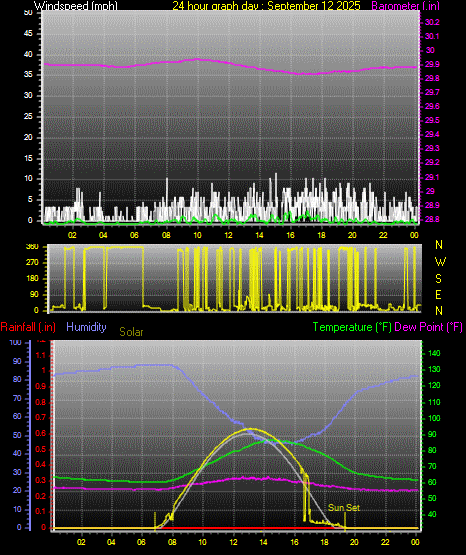Click the Dew Point (°F) legend label
Image resolution: width=466 pixels, height=555 pixels.
[428, 327]
